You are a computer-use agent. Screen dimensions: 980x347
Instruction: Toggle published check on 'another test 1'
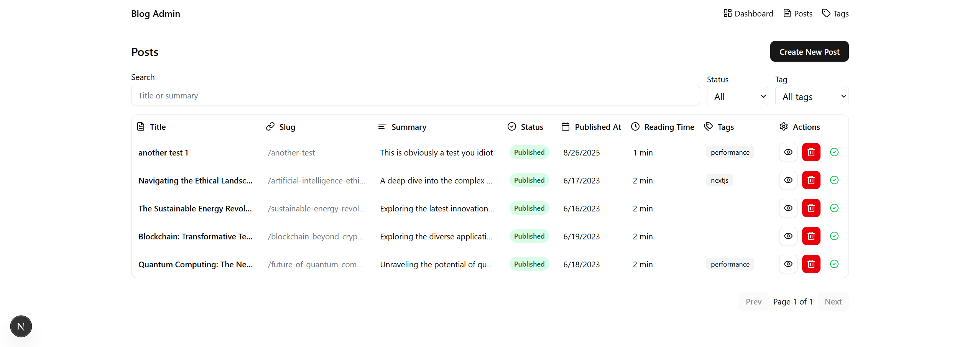pos(834,152)
